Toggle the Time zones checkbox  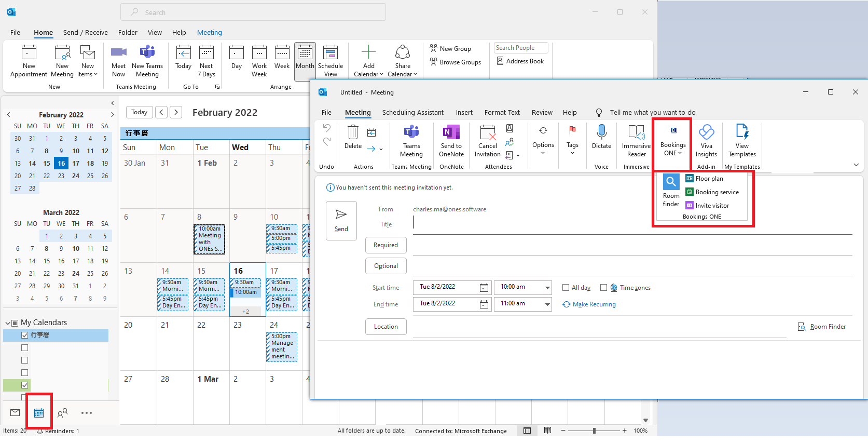pos(603,288)
